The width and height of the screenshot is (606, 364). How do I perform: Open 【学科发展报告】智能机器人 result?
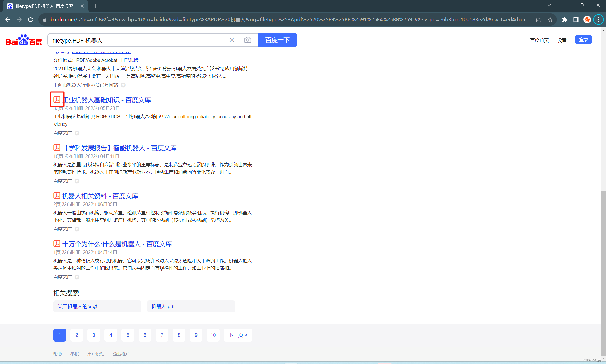119,148
